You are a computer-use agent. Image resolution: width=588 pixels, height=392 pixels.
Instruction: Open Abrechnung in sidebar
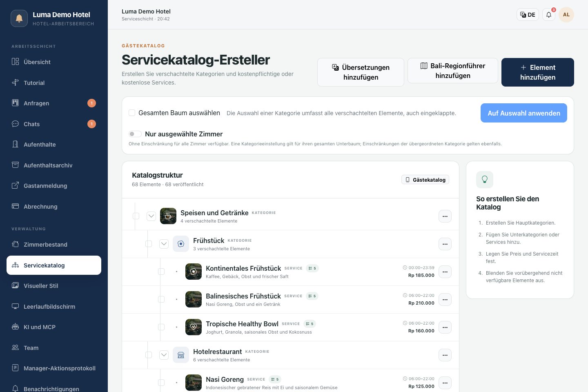pyautogui.click(x=54, y=206)
